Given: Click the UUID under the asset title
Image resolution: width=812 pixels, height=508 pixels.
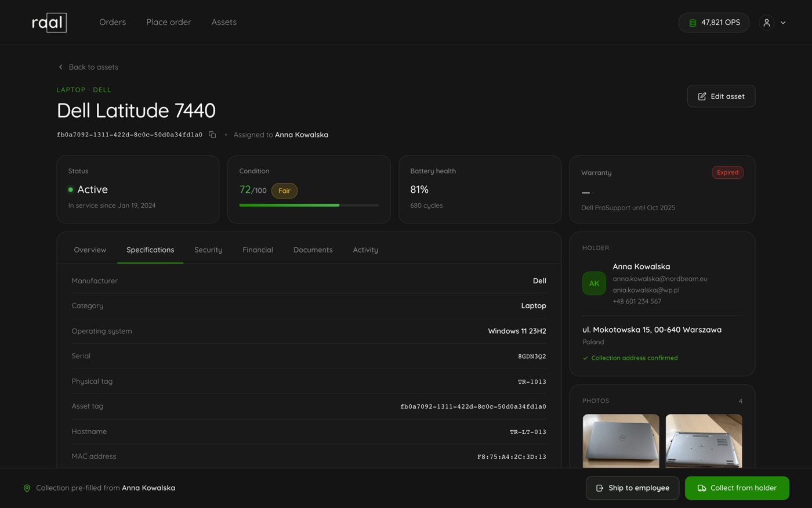Looking at the screenshot, I should pos(129,135).
